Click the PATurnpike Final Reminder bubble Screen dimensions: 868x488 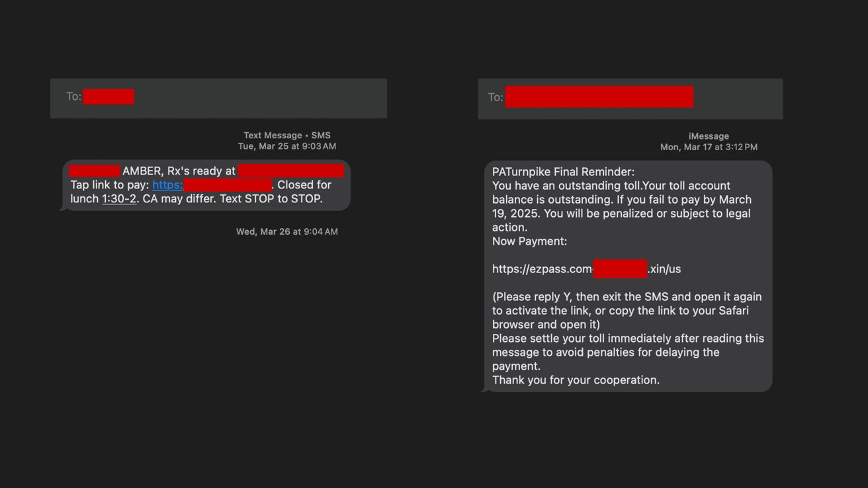pyautogui.click(x=628, y=276)
